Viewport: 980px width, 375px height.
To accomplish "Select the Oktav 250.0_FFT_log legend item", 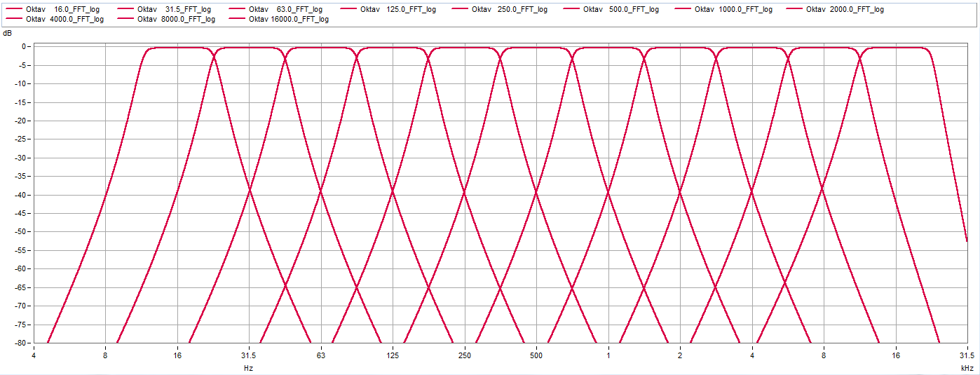I will coord(509,9).
